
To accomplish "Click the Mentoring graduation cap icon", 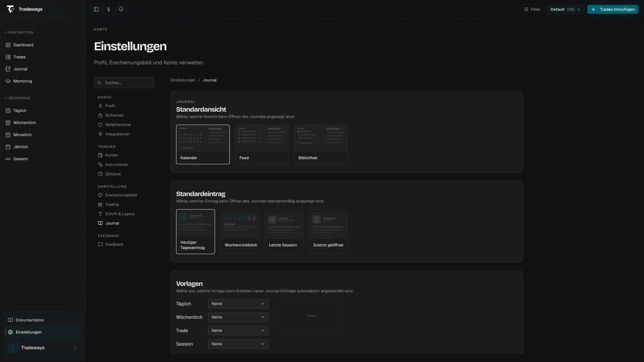I will [x=8, y=81].
